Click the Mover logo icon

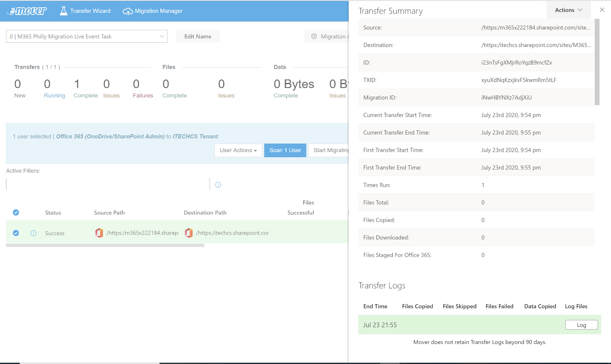(27, 11)
